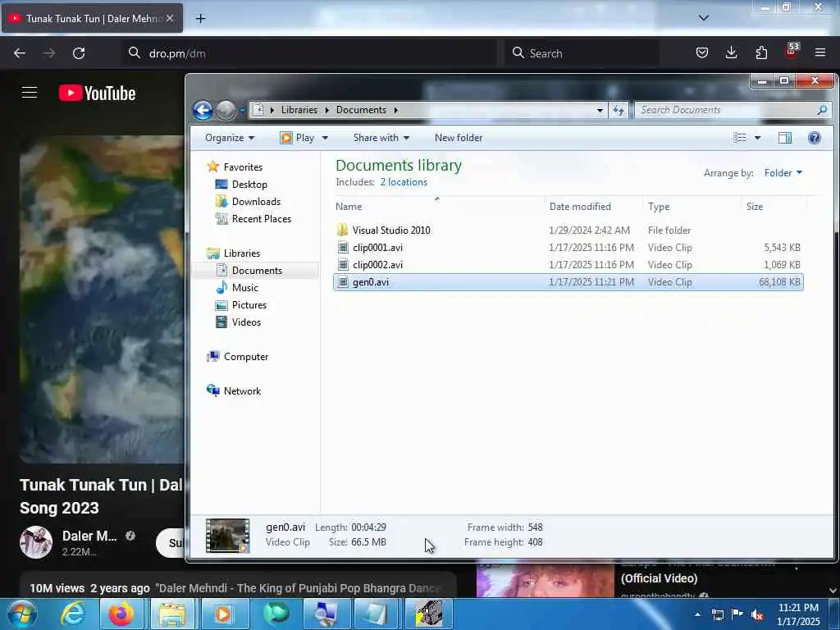The width and height of the screenshot is (840, 630).
Task: Open Firefox downloads arrow icon
Action: (731, 52)
